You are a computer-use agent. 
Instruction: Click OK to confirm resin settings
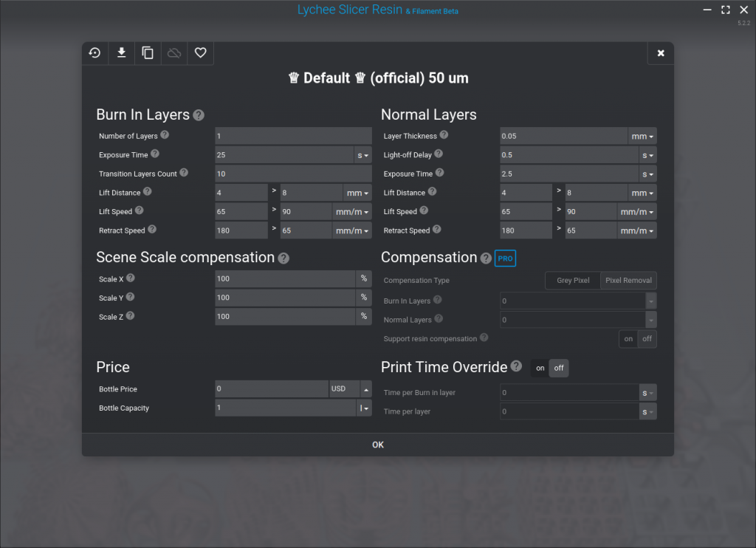click(x=378, y=445)
